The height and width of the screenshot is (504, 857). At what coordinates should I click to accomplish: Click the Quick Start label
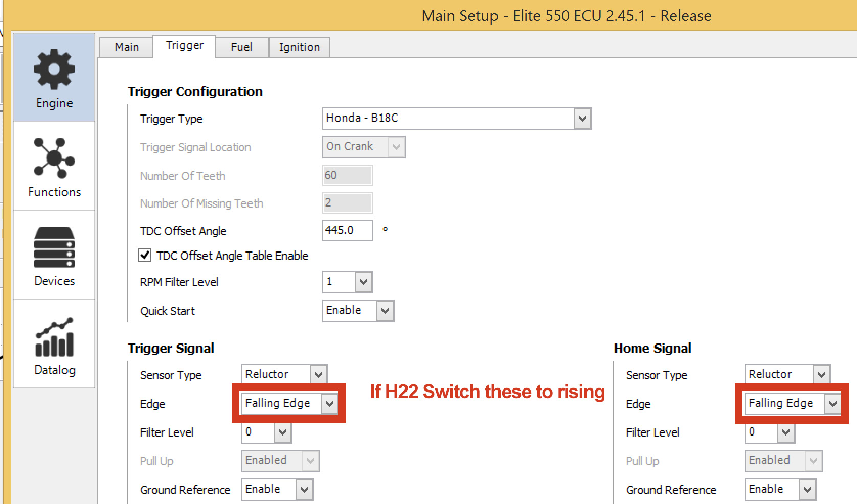(168, 311)
